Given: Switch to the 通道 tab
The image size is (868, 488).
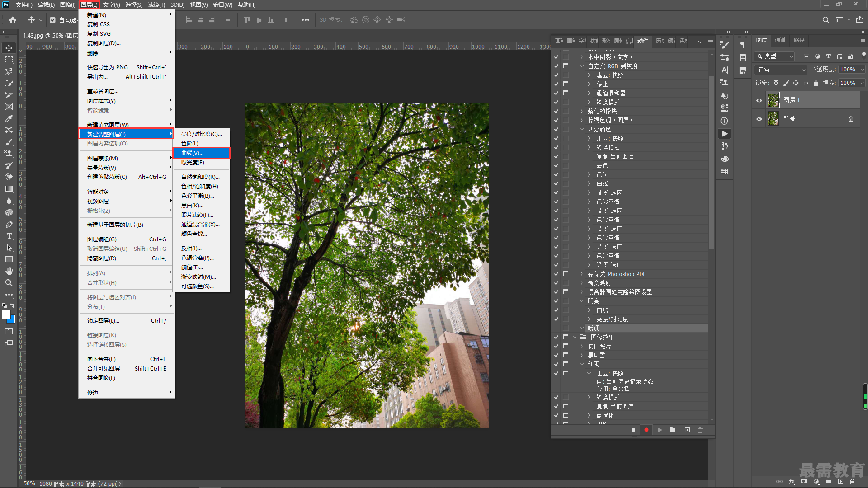Looking at the screenshot, I should pyautogui.click(x=780, y=40).
